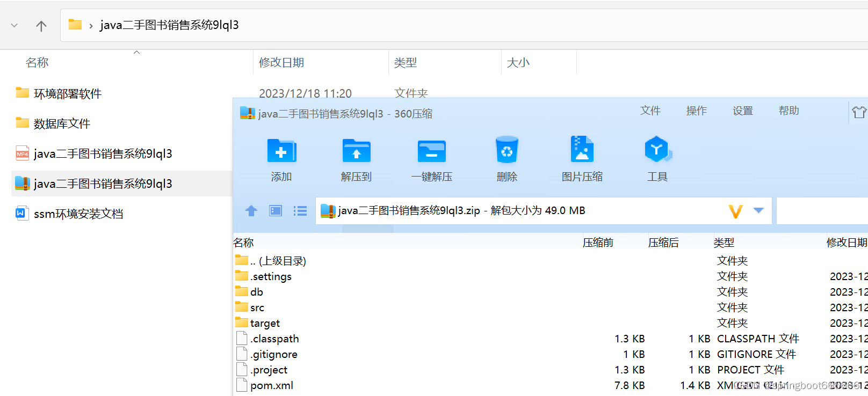Click the folder icon in Explorer address bar
The height and width of the screenshot is (396, 868).
75,25
